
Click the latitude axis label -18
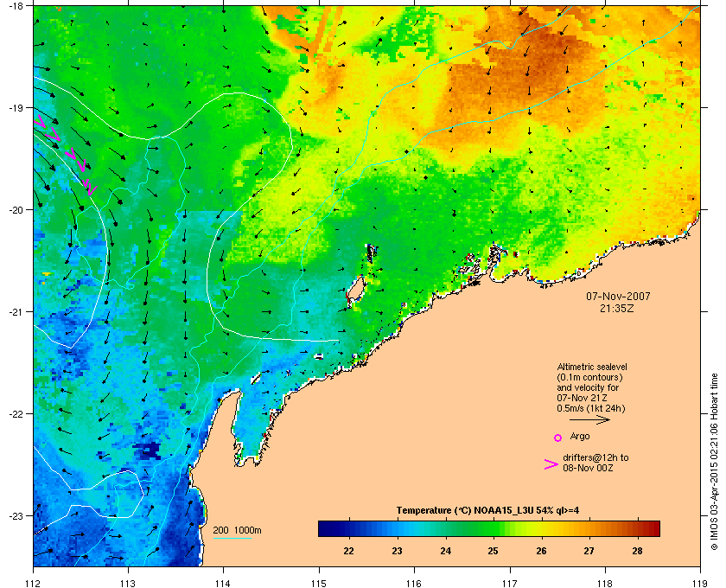point(16,5)
